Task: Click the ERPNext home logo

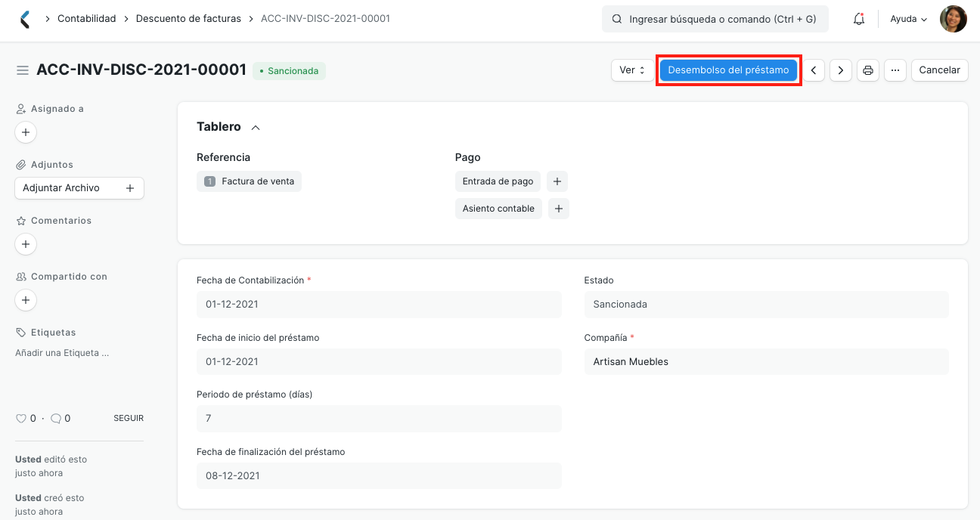Action: 25,19
